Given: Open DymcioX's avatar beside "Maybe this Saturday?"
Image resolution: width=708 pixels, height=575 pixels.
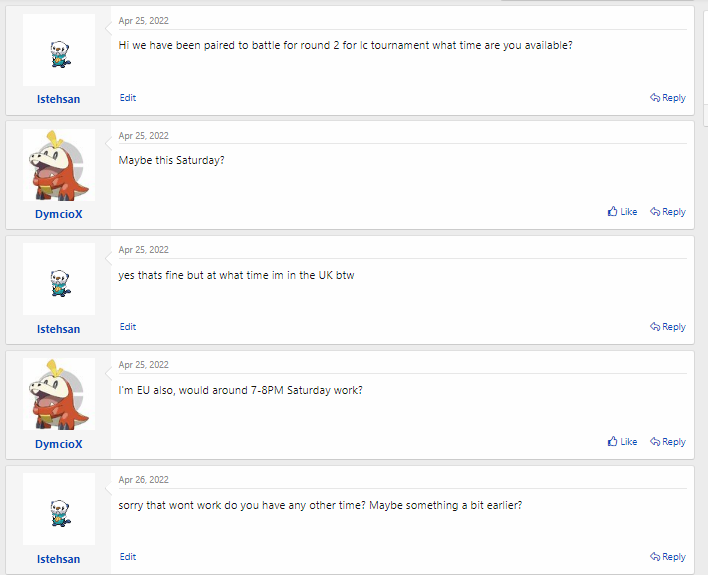Looking at the screenshot, I should 59,165.
